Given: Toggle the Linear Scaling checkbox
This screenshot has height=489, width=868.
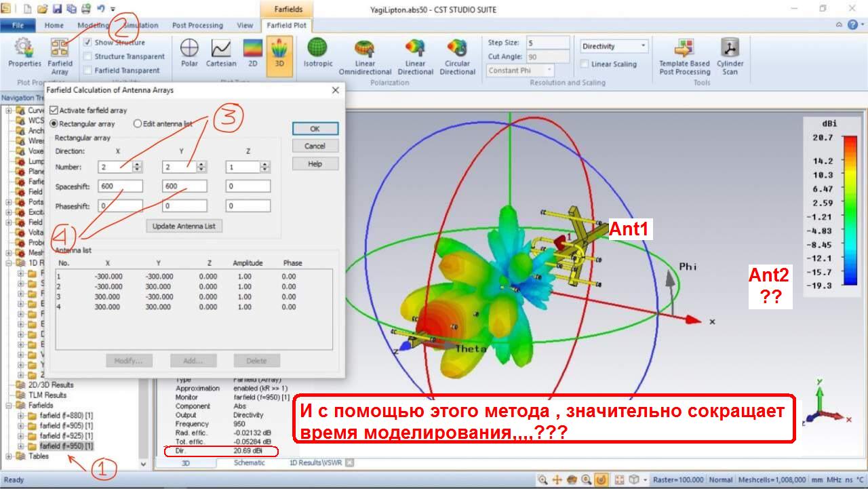Looking at the screenshot, I should tap(585, 64).
